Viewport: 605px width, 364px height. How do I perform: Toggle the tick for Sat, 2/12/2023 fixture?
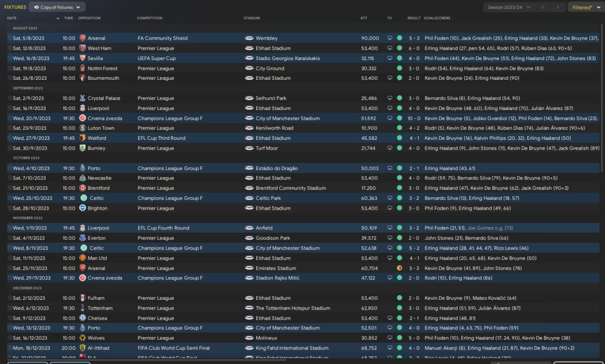point(10,298)
